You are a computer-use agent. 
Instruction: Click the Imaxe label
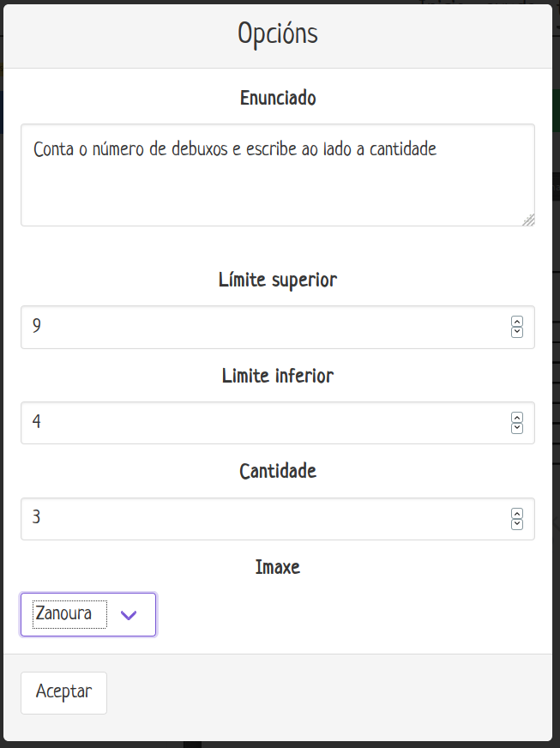click(x=278, y=567)
